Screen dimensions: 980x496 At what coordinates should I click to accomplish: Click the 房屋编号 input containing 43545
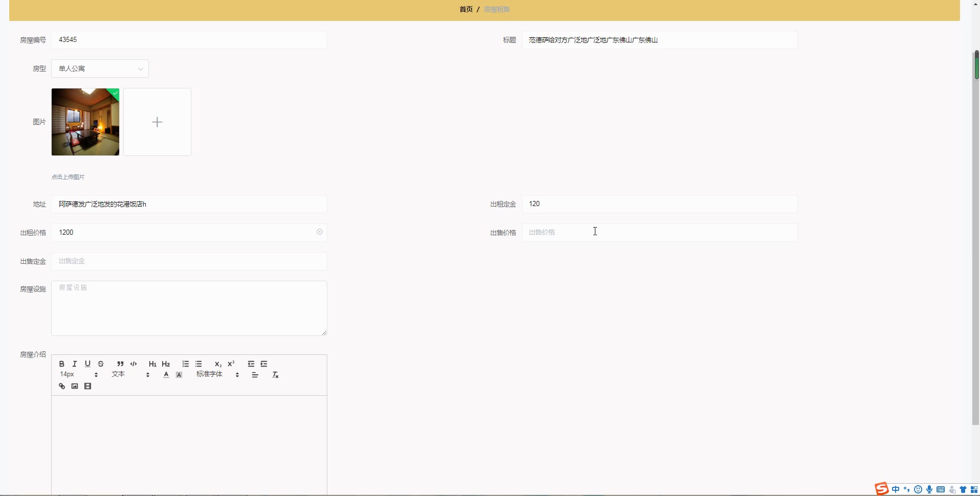click(189, 40)
